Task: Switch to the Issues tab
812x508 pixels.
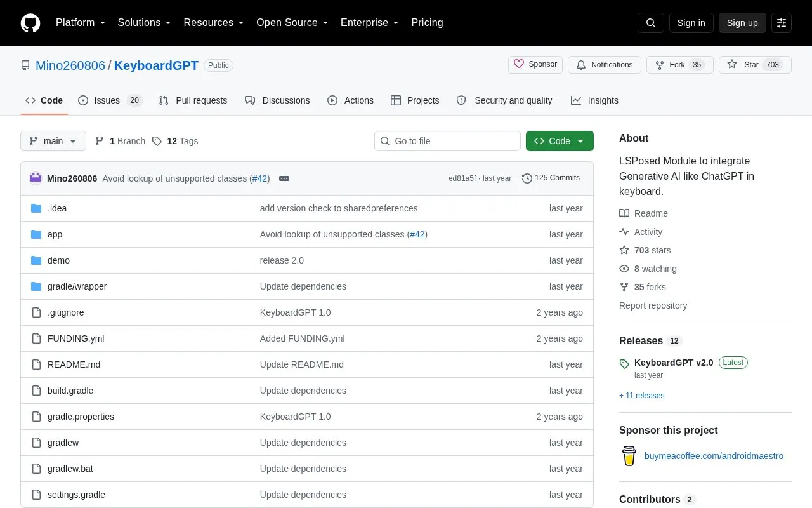Action: tap(110, 100)
